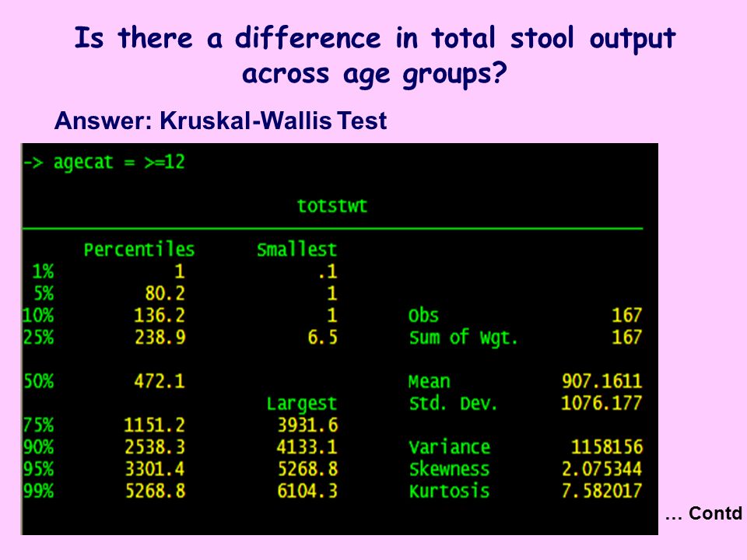Click the 'Sum of Wgt.' label

pos(464,337)
